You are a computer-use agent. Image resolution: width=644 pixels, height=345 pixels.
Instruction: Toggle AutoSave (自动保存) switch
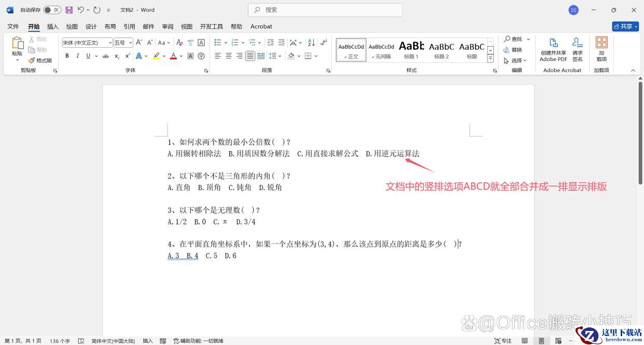[52, 10]
